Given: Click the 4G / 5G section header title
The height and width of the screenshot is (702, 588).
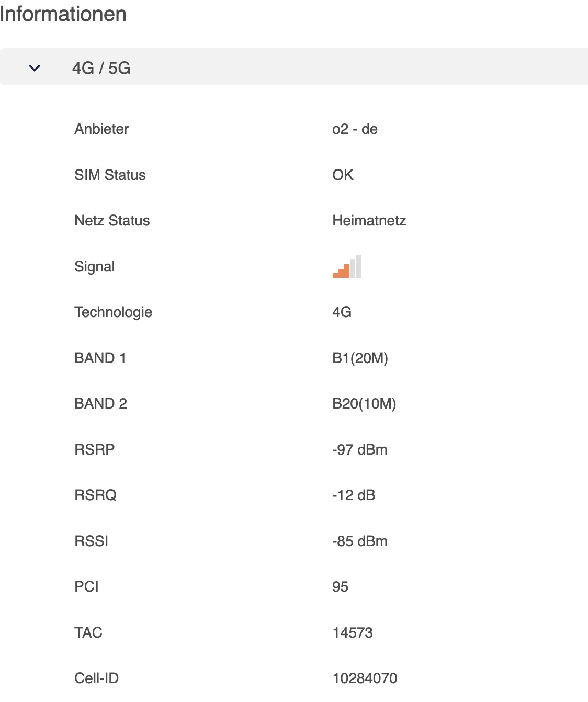Looking at the screenshot, I should click(x=101, y=68).
